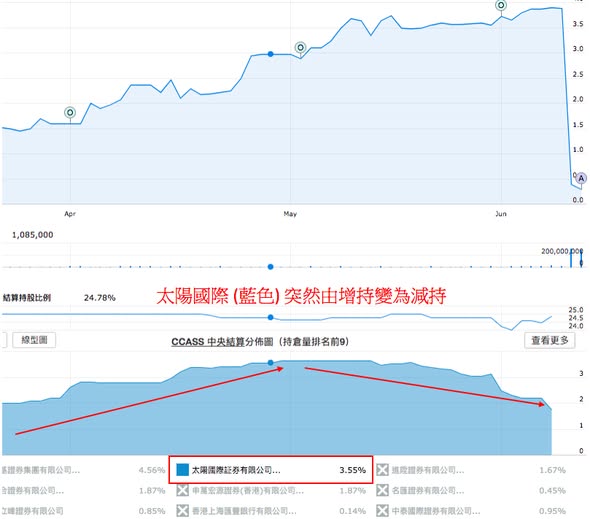
Task: Toggle the X box on the 1.67% row
Action: point(382,470)
